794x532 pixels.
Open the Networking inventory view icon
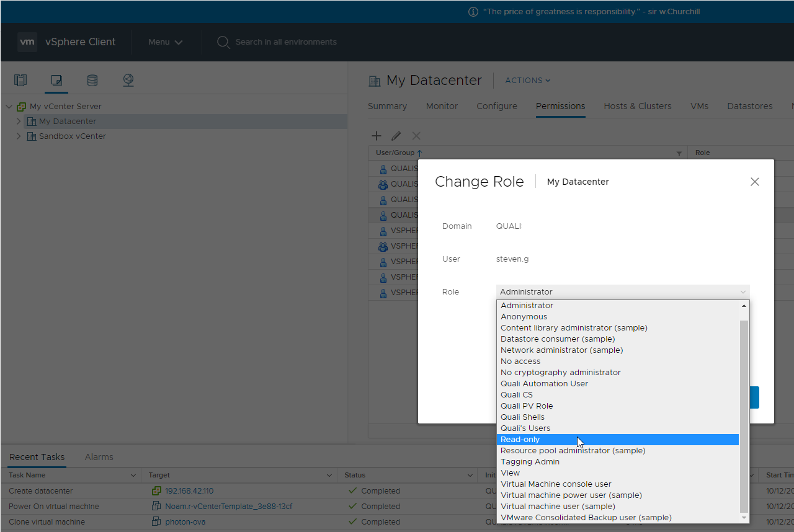128,80
